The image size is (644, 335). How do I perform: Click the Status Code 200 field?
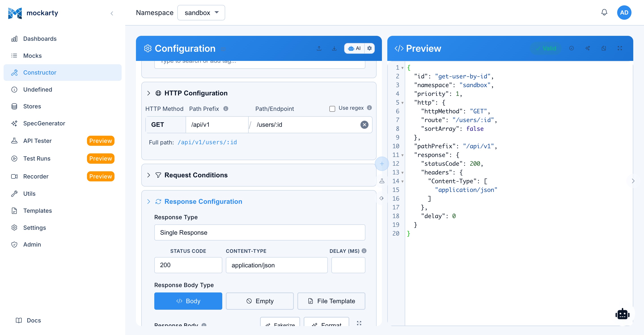pyautogui.click(x=188, y=265)
